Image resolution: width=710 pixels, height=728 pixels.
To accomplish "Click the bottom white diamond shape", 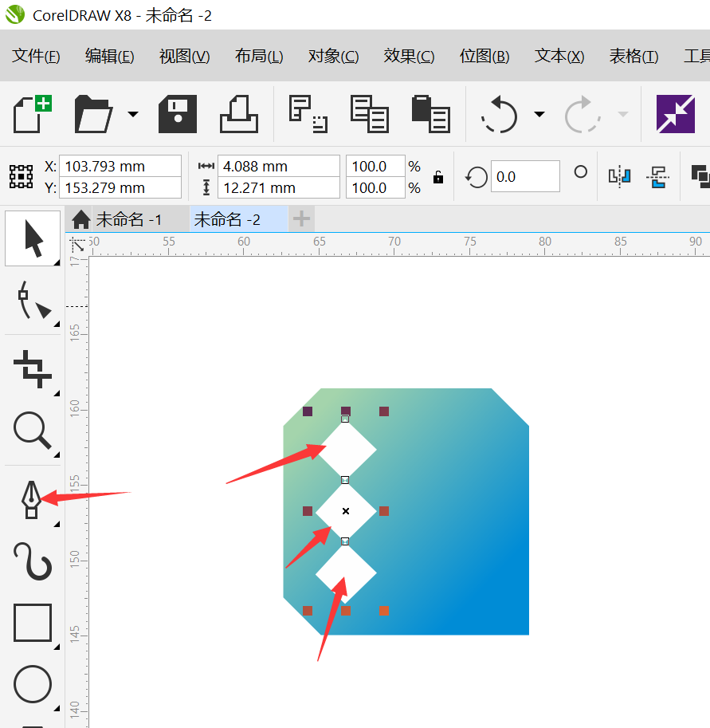I will point(346,573).
